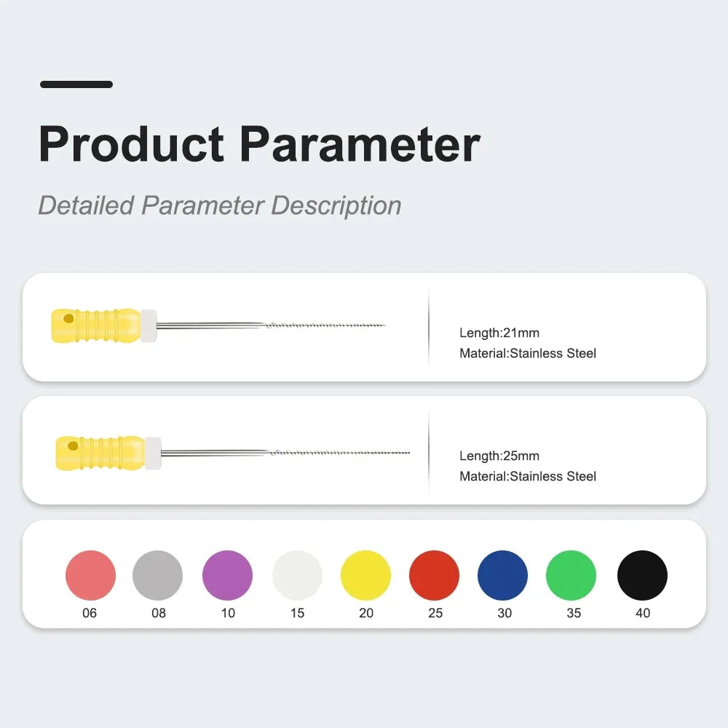Click the Length:21mm text
Image resolution: width=728 pixels, height=728 pixels.
click(499, 333)
